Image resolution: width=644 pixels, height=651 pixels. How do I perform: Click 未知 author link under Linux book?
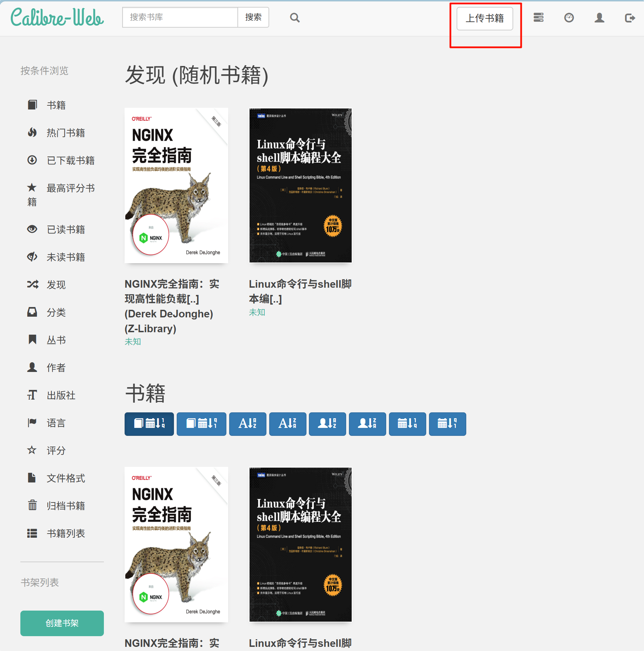pos(257,312)
